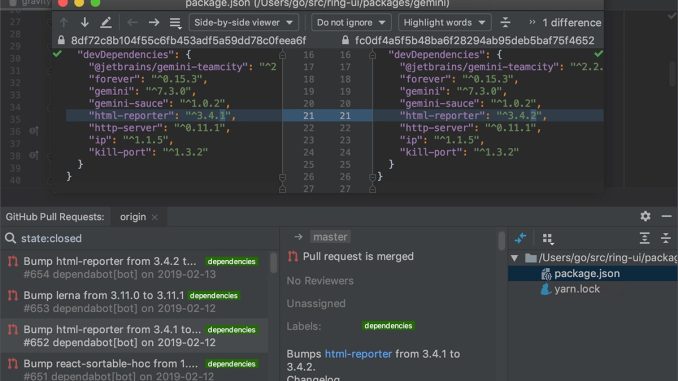Open pull requests panel settings gear
The width and height of the screenshot is (678, 381).
click(x=645, y=216)
